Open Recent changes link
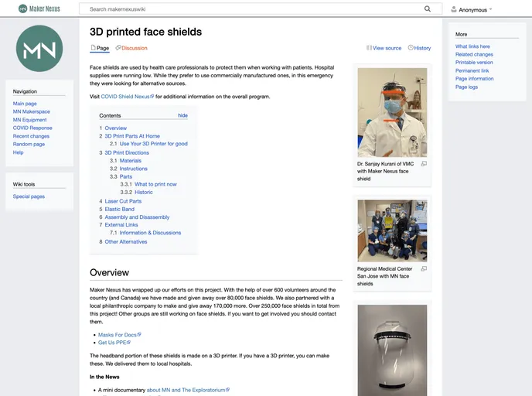Viewport: 532px width, 396px height. (x=31, y=136)
